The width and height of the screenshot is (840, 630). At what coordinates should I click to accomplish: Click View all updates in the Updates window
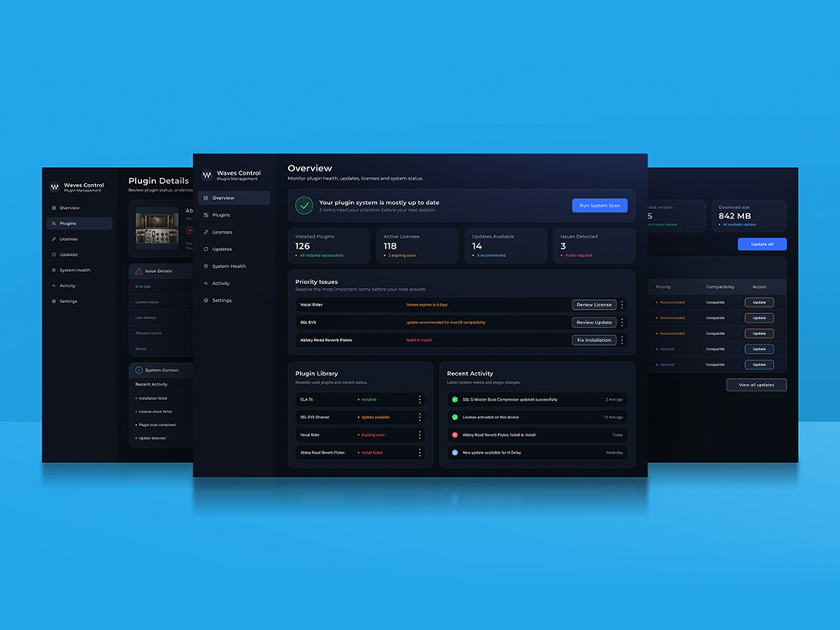point(756,385)
